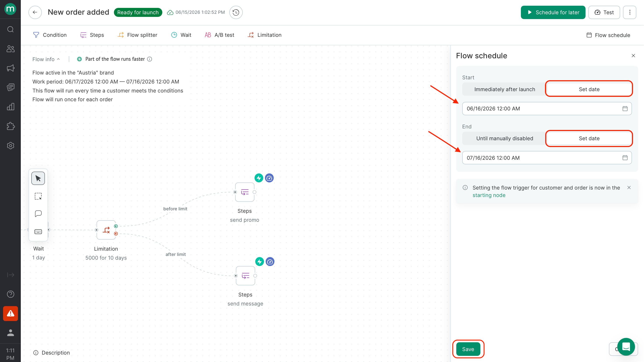The image size is (644, 362).
Task: Open the three-dot more options menu
Action: tap(630, 12)
